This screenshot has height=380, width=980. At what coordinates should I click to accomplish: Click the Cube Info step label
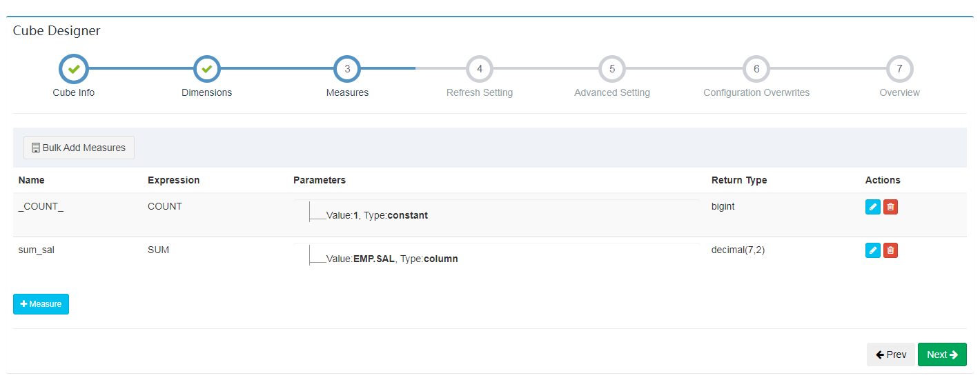74,92
